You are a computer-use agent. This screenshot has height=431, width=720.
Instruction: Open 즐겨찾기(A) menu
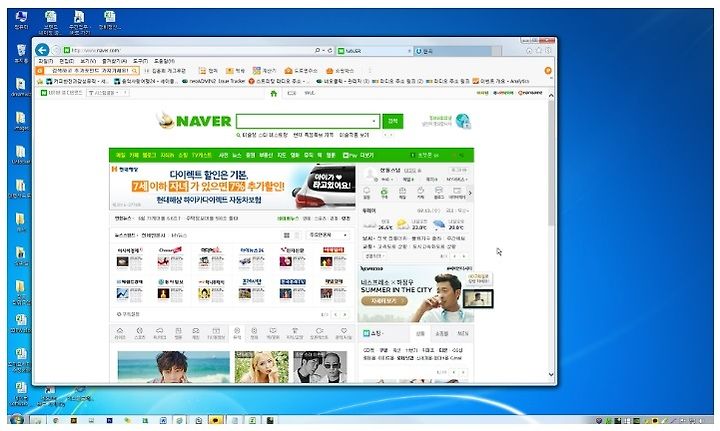[114, 61]
